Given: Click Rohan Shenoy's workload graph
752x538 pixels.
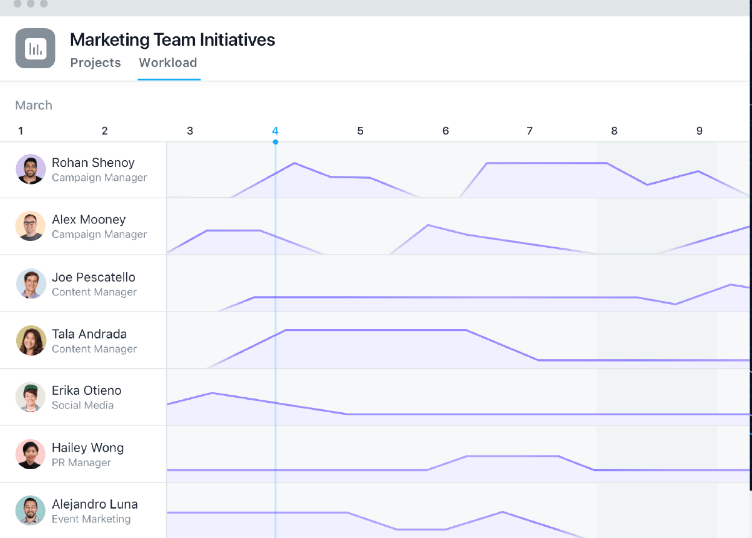Looking at the screenshot, I should pos(458,170).
